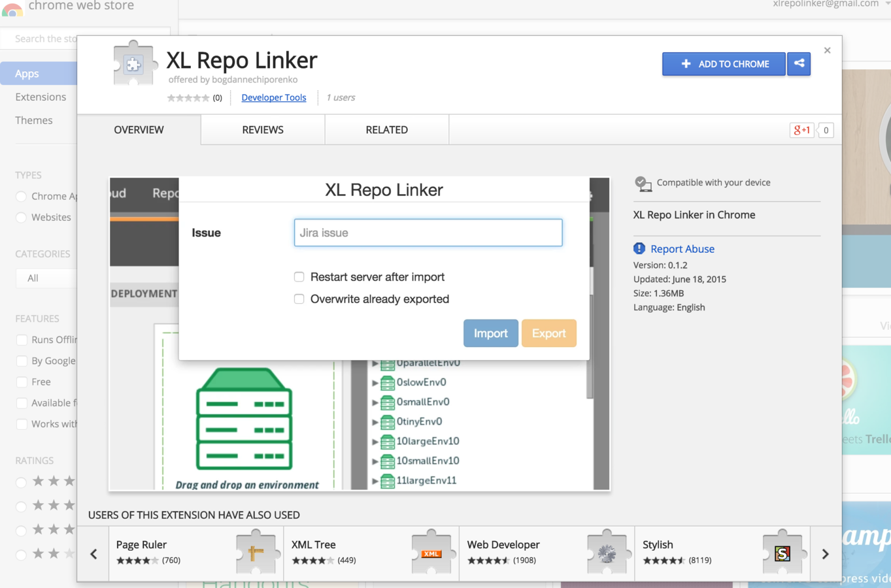Viewport: 891px width, 588px height.
Task: Select the Chrome Apps type radio
Action: tap(22, 196)
